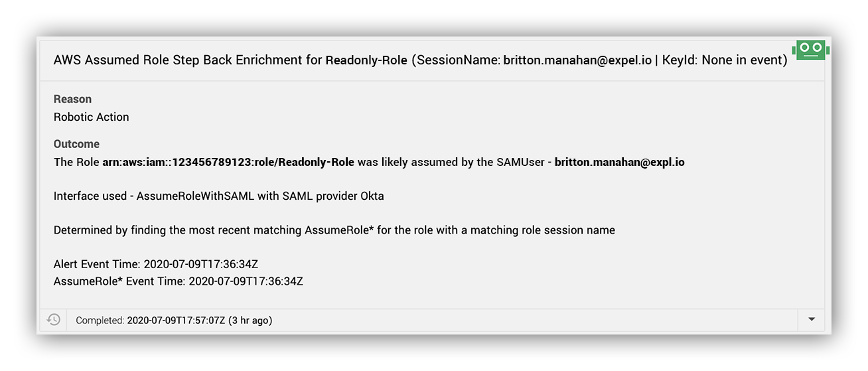Select the 'Determined by finding' explanation line

pos(334,230)
